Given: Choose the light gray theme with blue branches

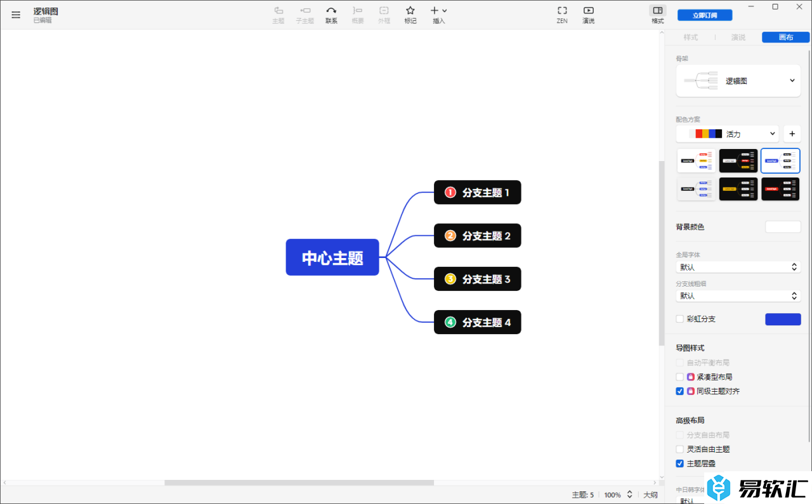Looking at the screenshot, I should pos(697,189).
